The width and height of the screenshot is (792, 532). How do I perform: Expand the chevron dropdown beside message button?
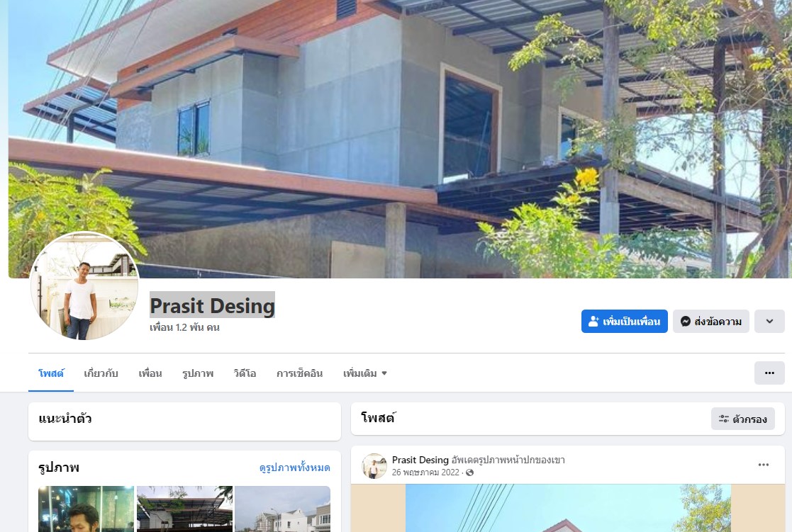click(x=769, y=321)
